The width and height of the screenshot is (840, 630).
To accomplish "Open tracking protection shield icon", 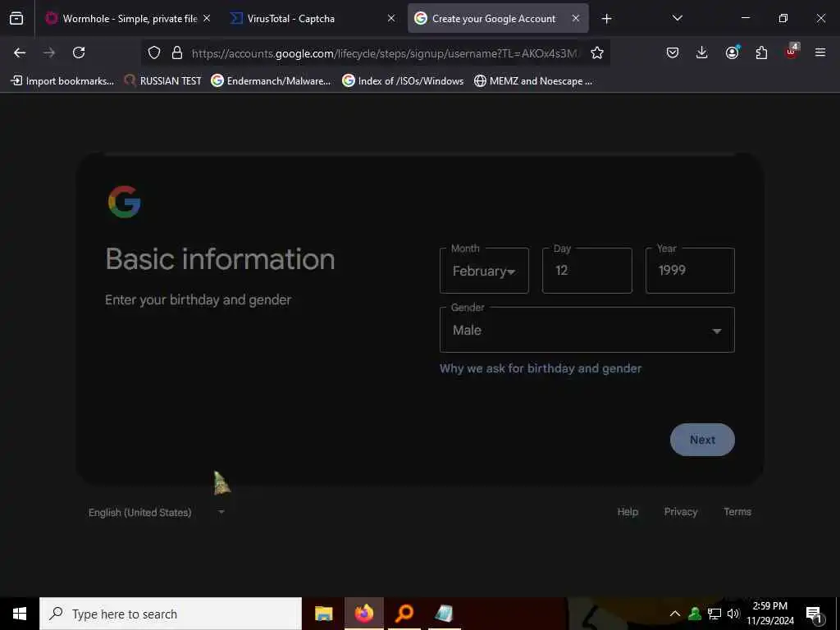I will click(x=154, y=52).
